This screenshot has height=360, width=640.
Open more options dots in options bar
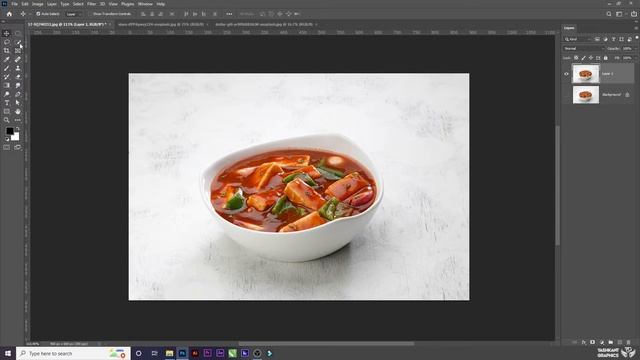pos(229,14)
